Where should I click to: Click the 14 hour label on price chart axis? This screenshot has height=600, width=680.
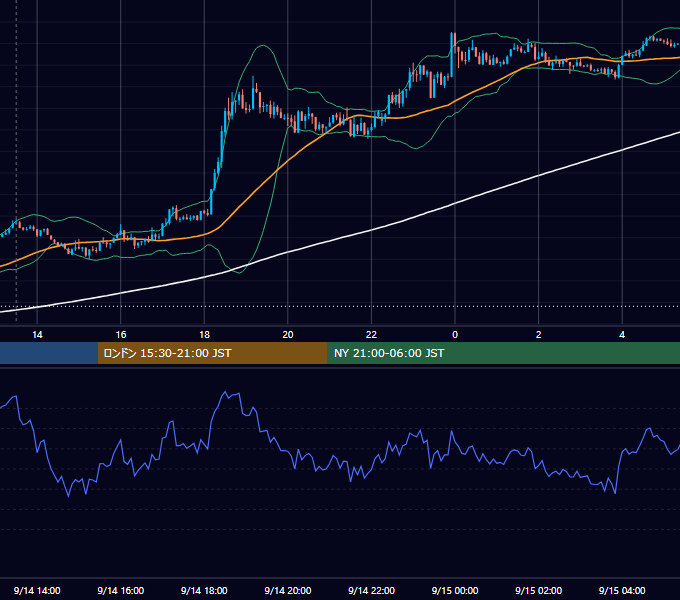coord(37,335)
